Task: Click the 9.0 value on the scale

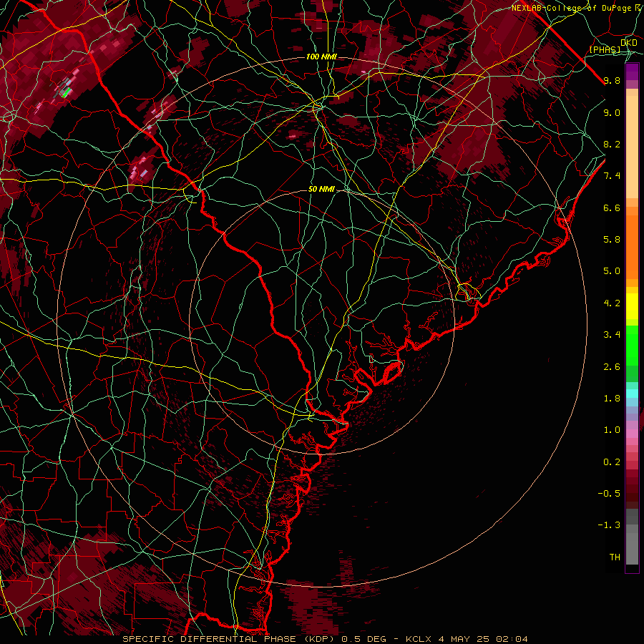Action: point(612,113)
